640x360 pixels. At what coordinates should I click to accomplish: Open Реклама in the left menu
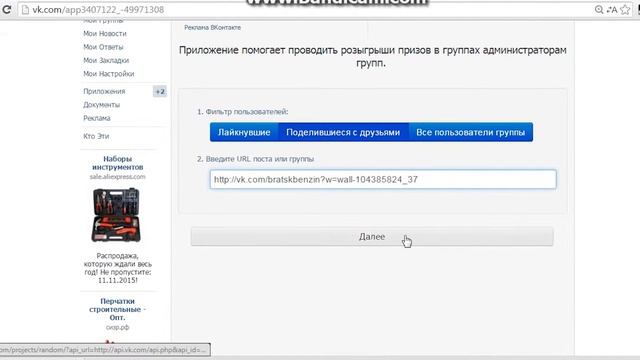pos(97,118)
